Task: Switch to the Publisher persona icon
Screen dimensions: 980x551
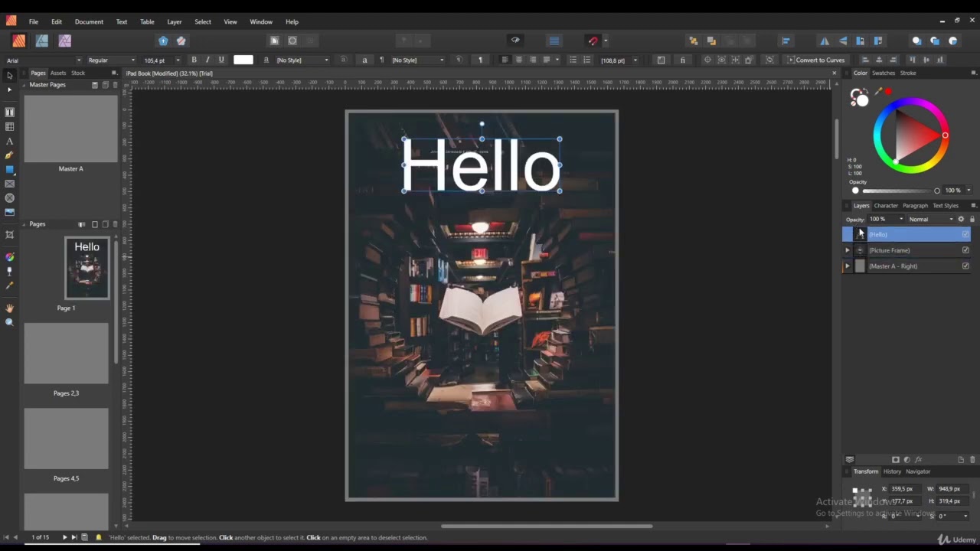Action: [x=18, y=41]
